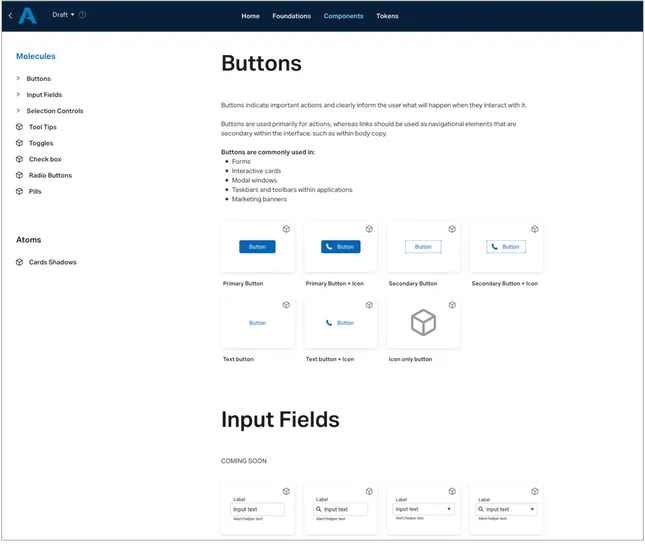Viewport: 645px width, 544px height.
Task: Click the plain Input text field
Action: point(258,509)
